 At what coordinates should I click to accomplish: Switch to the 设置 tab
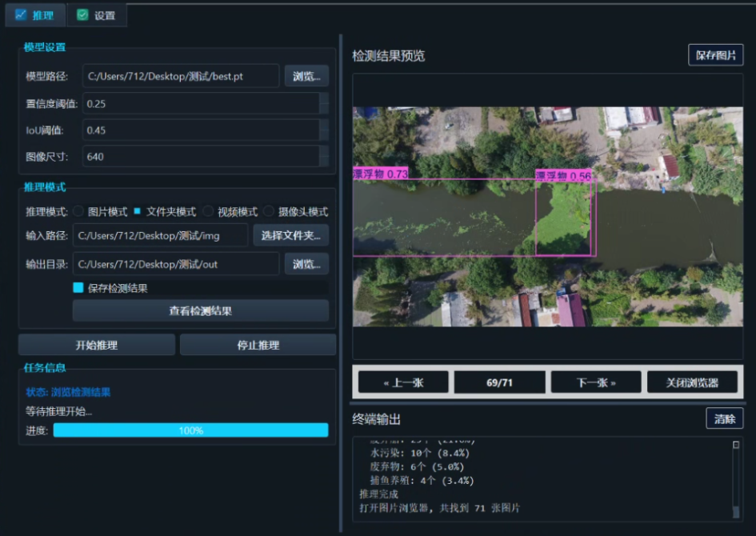pos(96,14)
